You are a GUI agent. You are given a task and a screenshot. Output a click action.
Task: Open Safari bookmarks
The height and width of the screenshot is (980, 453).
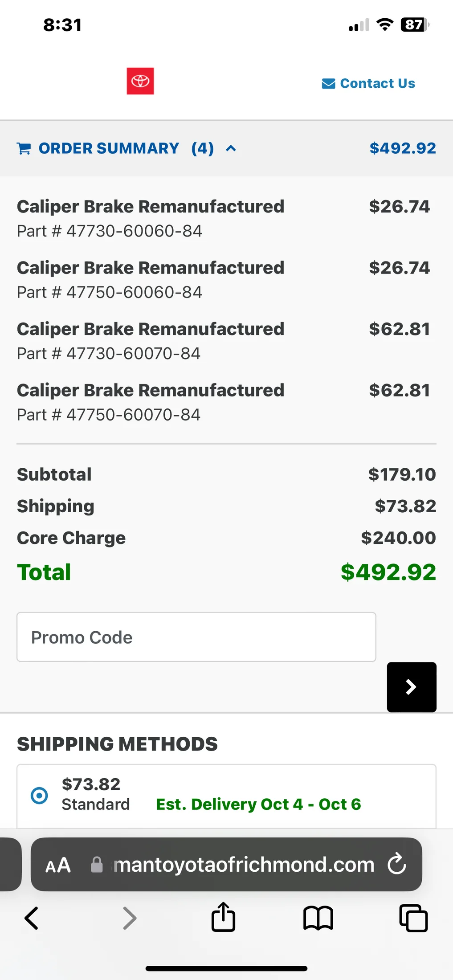click(x=318, y=918)
